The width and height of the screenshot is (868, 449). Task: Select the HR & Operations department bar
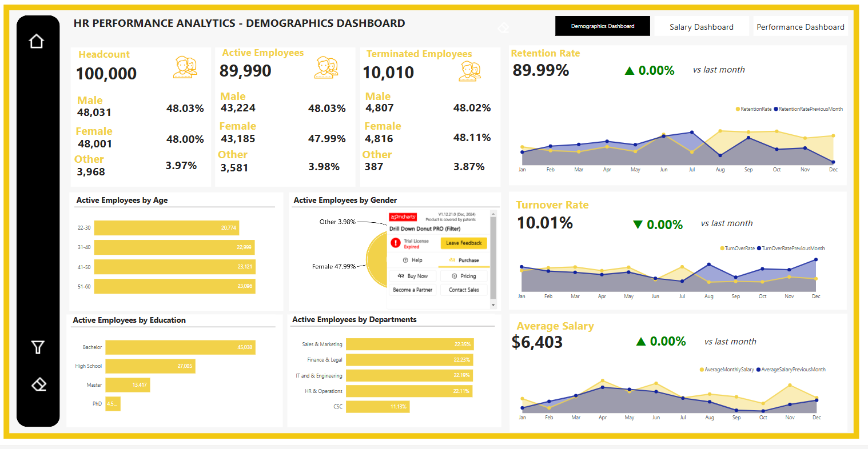click(409, 391)
